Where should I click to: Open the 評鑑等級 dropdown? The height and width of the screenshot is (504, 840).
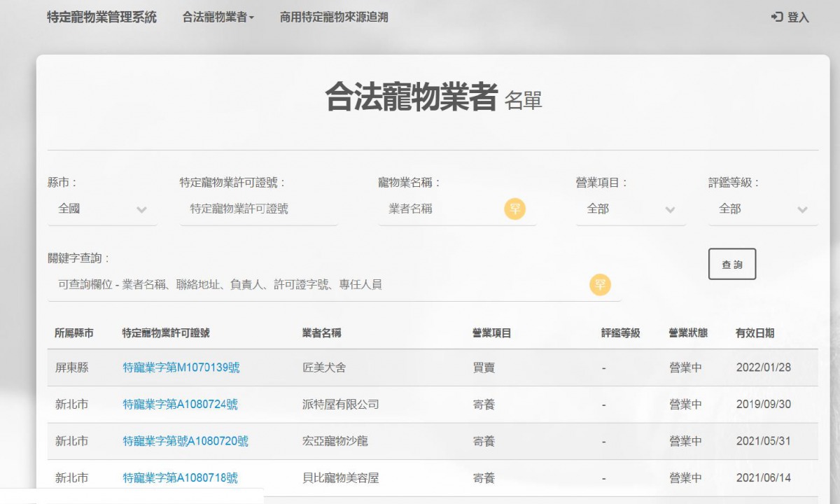click(x=762, y=209)
